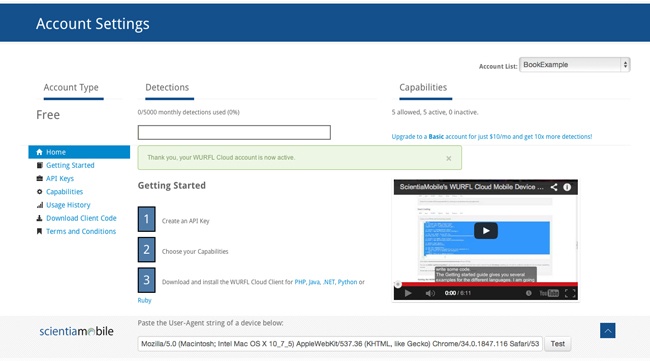Click the video share icon
The image size is (650, 361).
[554, 187]
